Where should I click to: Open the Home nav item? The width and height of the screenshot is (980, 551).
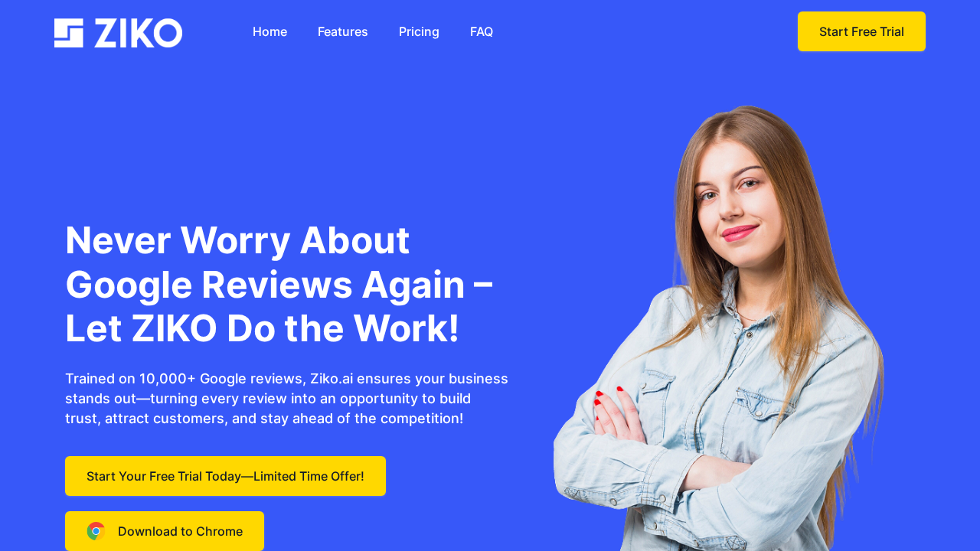[269, 31]
